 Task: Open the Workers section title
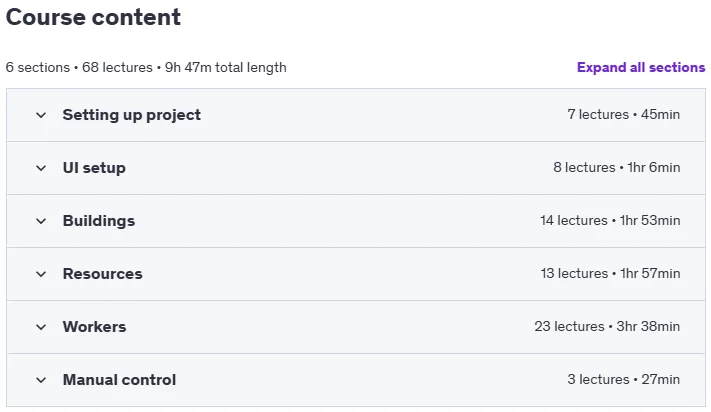94,327
